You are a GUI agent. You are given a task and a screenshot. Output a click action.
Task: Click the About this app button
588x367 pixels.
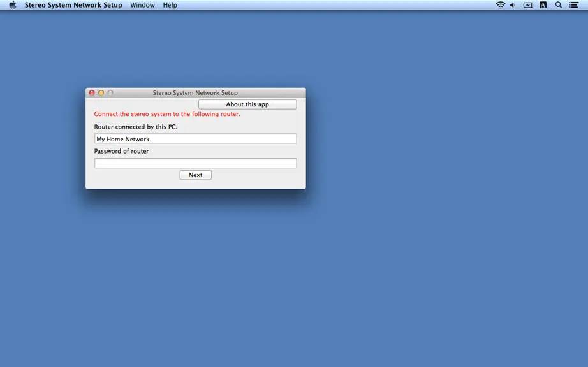[247, 104]
